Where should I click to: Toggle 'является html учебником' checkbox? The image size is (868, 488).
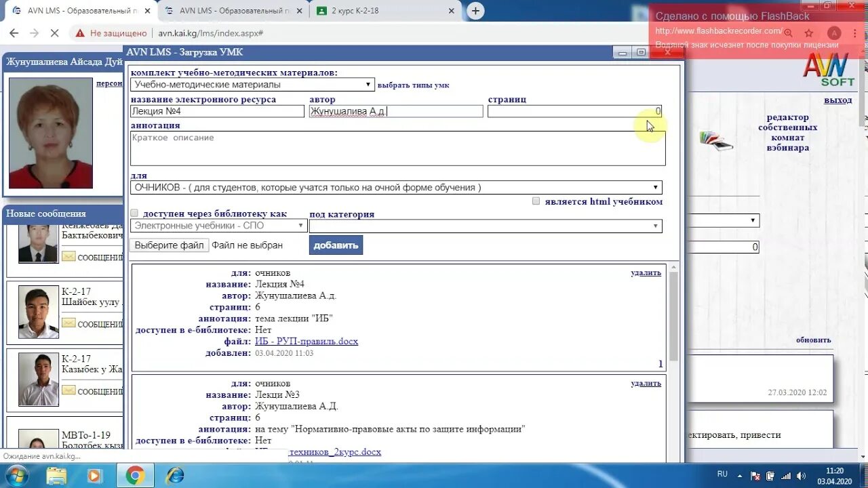tap(536, 201)
